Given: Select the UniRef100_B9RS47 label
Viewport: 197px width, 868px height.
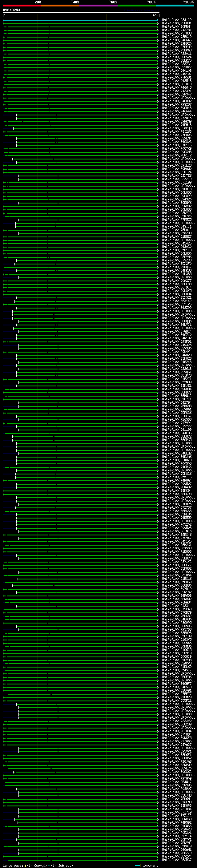Looking at the screenshot, I should [176, 94].
